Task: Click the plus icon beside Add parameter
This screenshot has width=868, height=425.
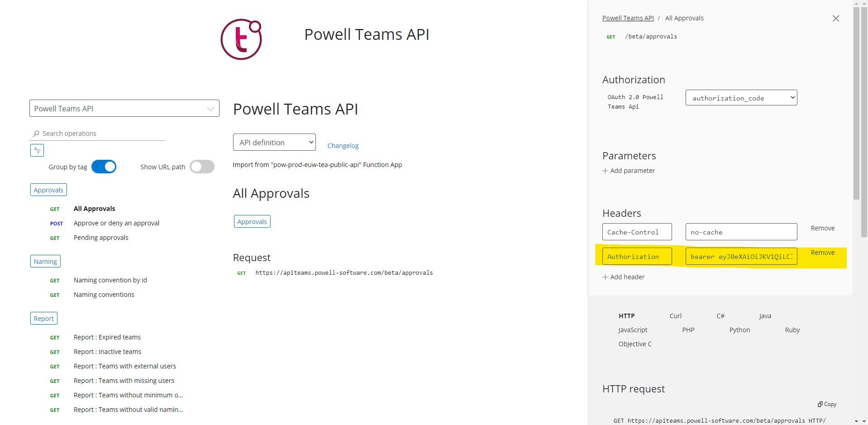Action: [x=605, y=171]
